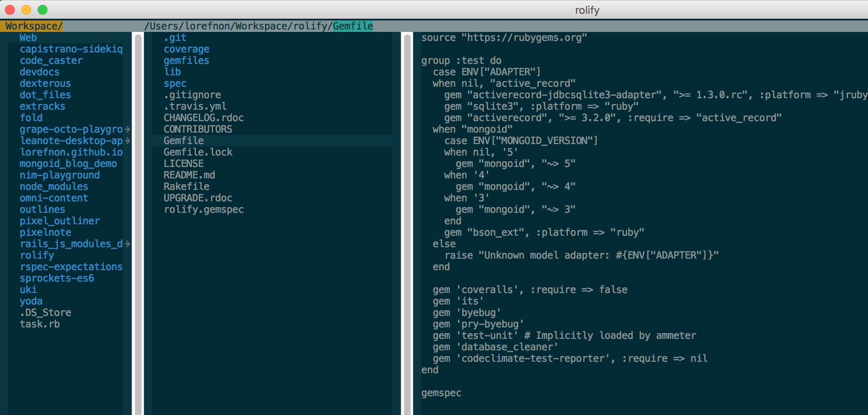
Task: Select grape-octo-playground truncated entry
Action: pyautogui.click(x=71, y=129)
